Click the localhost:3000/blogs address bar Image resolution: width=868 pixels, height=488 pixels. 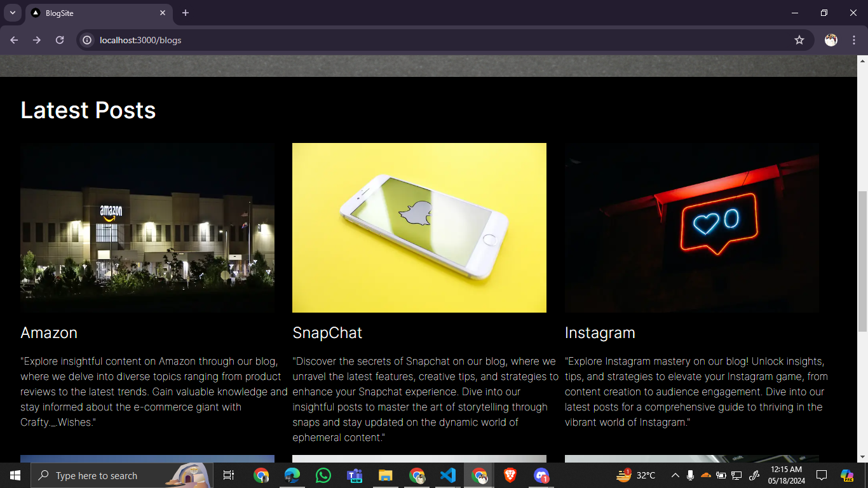445,40
